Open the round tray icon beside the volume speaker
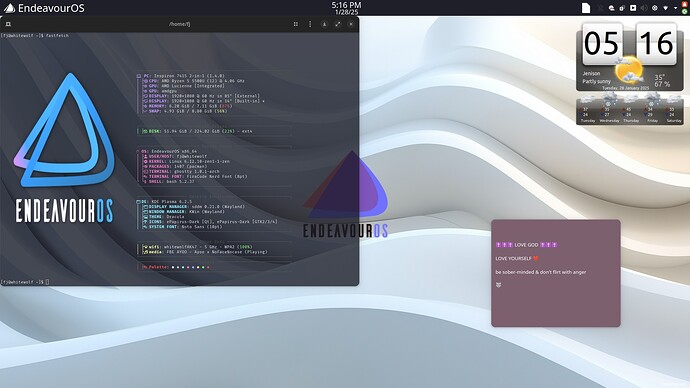The image size is (690, 388). (x=655, y=8)
